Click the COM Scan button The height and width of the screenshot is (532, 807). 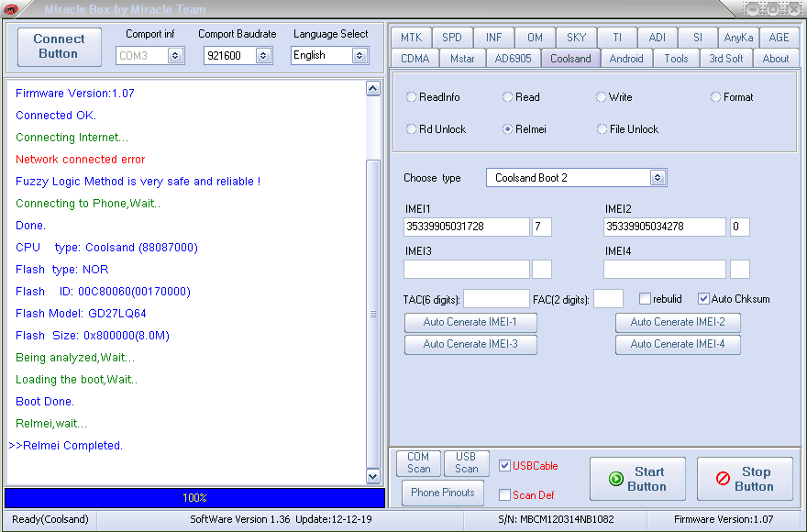click(418, 463)
